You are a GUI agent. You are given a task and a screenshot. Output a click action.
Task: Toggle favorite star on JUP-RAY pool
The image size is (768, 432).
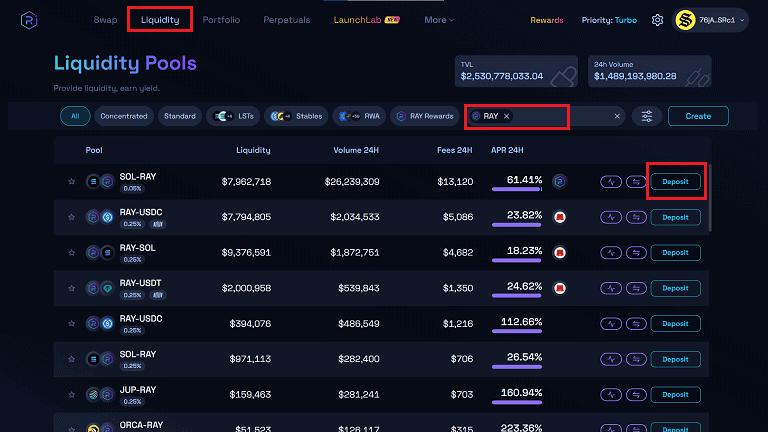point(72,395)
